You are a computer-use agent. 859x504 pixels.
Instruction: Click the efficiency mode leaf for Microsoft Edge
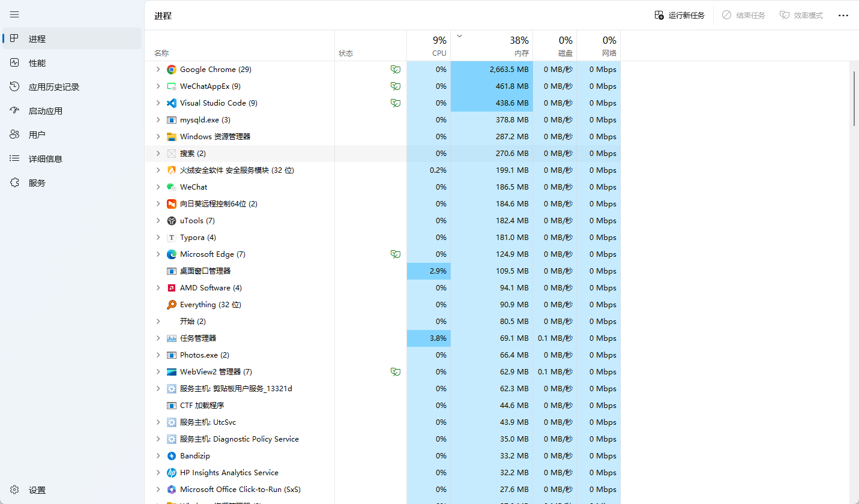tap(395, 254)
